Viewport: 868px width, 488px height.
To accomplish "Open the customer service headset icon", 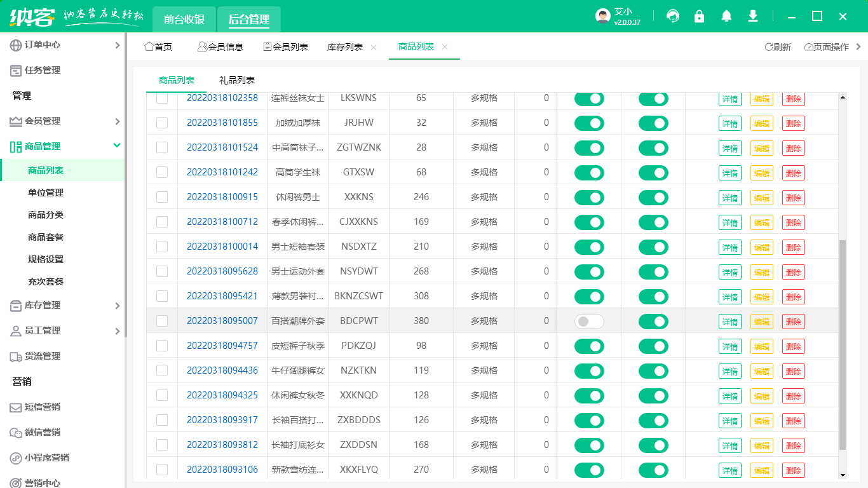I will (673, 16).
